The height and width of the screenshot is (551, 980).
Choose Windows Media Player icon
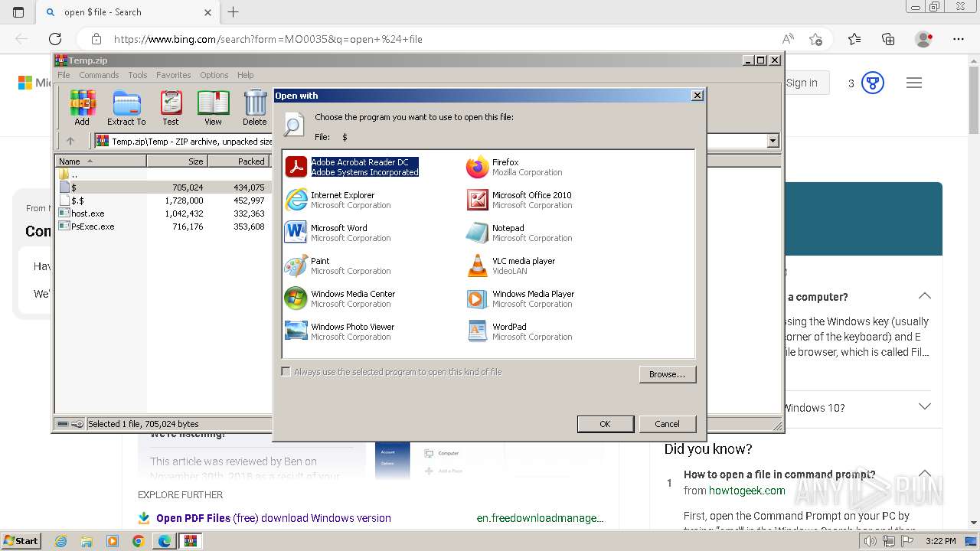477,298
